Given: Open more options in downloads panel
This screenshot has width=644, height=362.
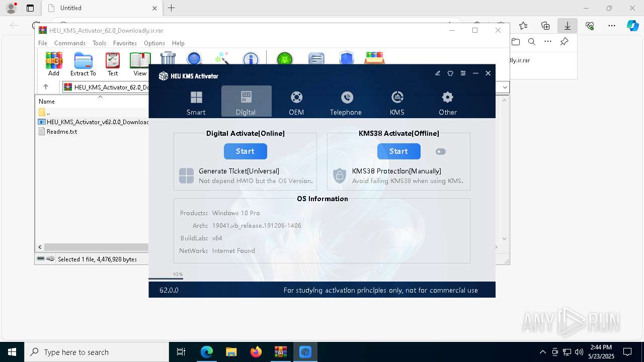Looking at the screenshot, I should click(548, 42).
